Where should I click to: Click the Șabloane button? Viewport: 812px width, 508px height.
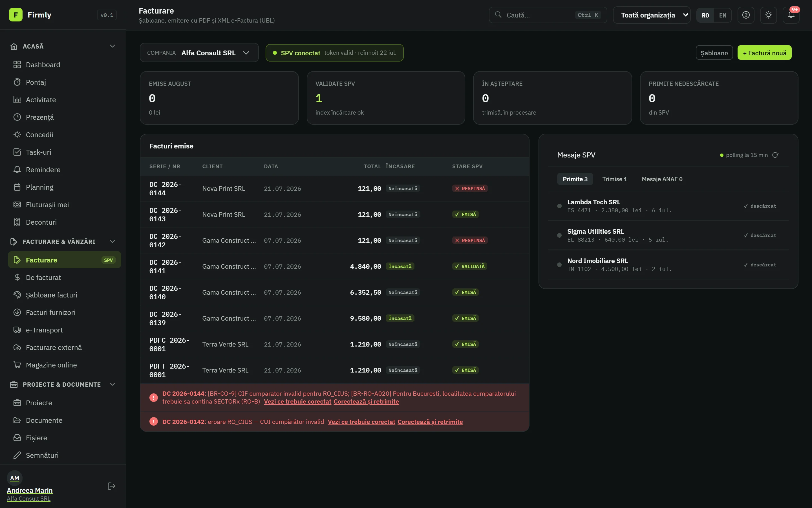[x=714, y=53]
